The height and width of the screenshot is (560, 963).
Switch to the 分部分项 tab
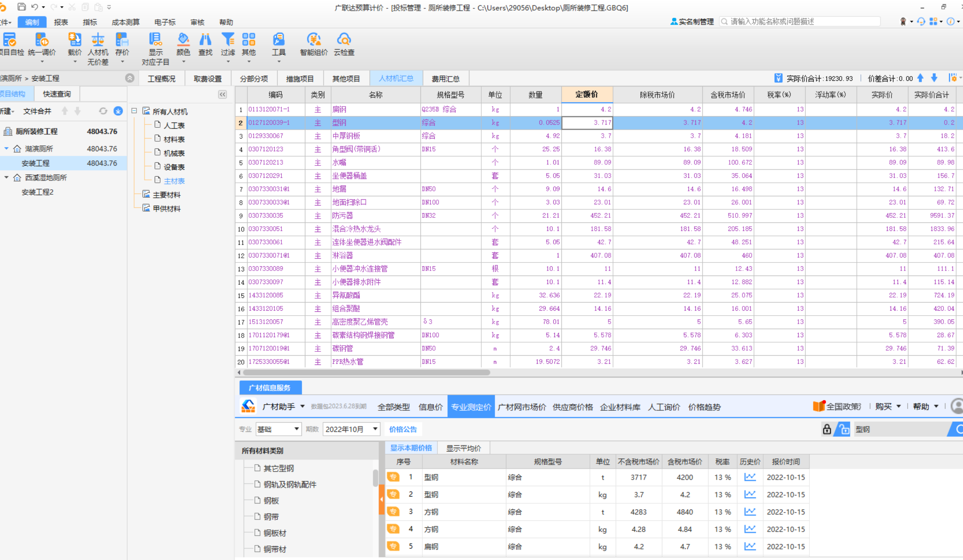(254, 79)
